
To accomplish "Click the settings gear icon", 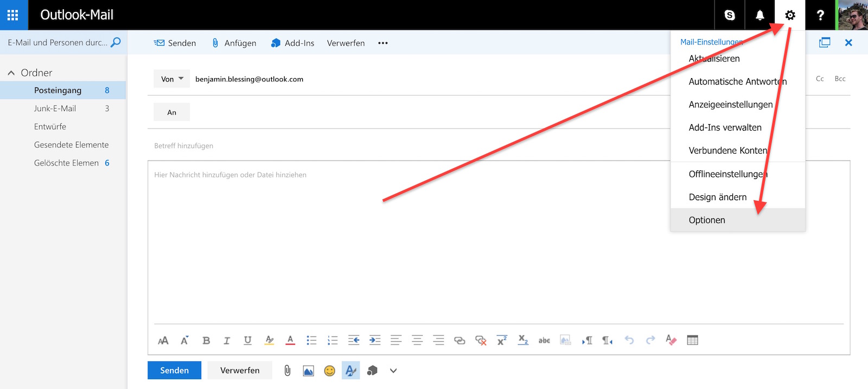I will click(790, 15).
